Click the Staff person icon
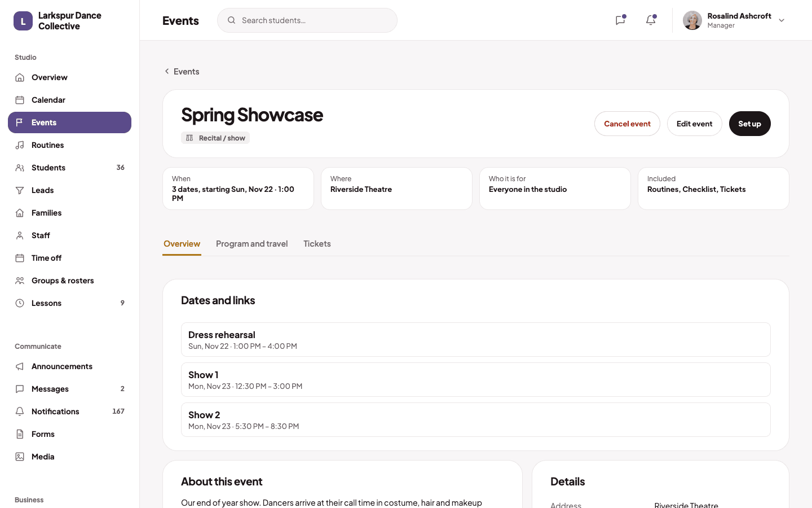This screenshot has height=508, width=812. pos(20,235)
